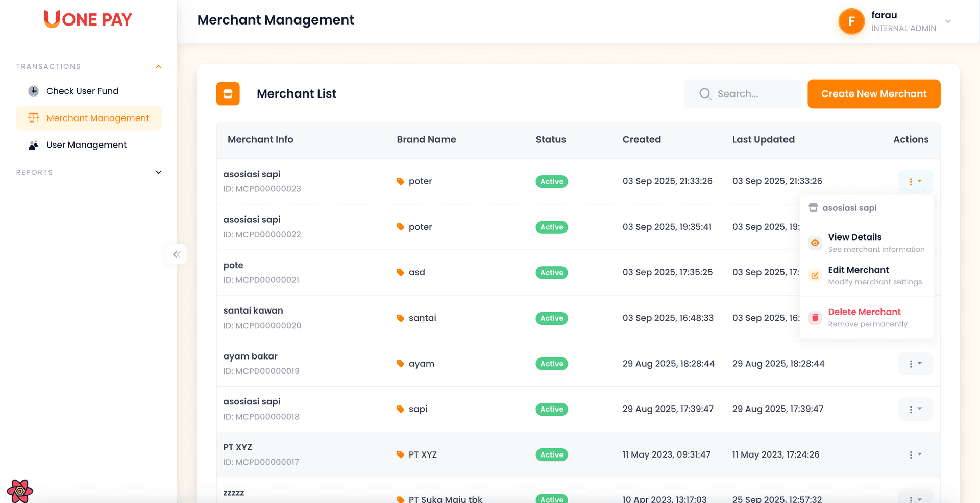This screenshot has width=980, height=503.
Task: Select Delete Merchant from the menu
Action: click(864, 312)
